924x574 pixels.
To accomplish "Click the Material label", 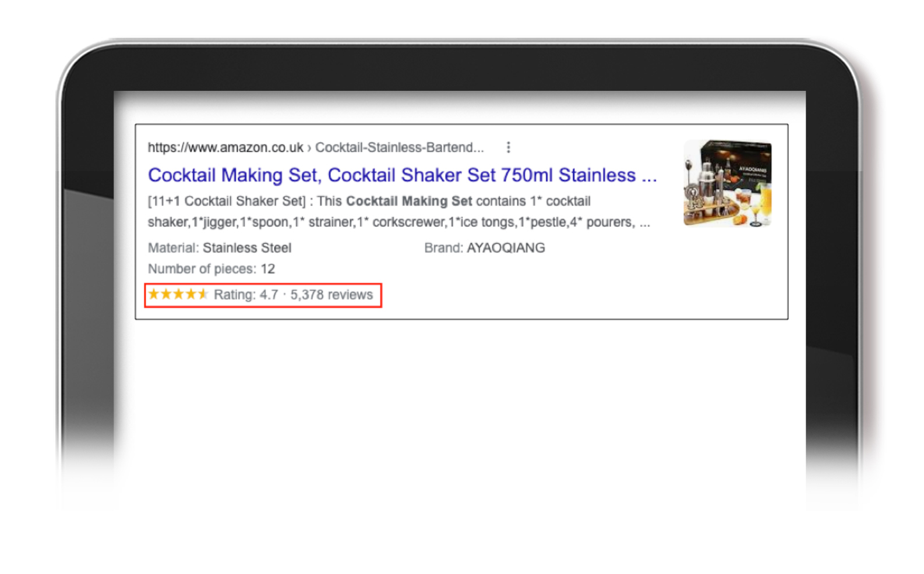I will [173, 248].
